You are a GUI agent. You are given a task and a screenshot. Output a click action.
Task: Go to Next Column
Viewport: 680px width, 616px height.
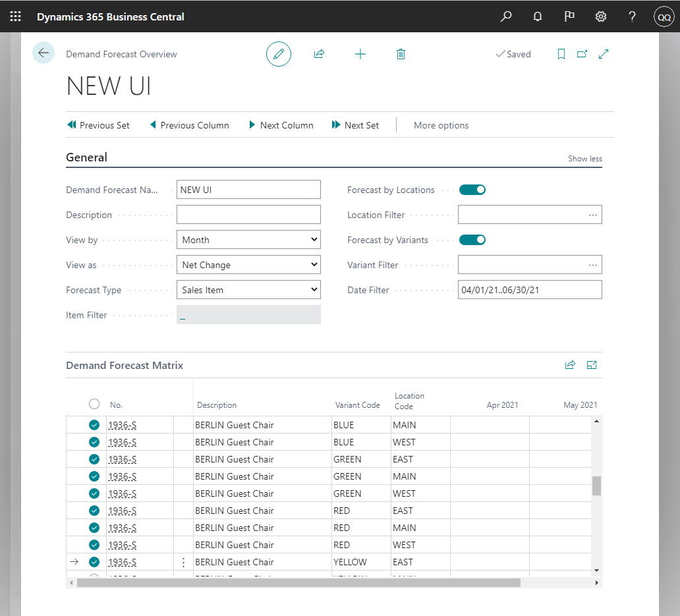(x=281, y=125)
